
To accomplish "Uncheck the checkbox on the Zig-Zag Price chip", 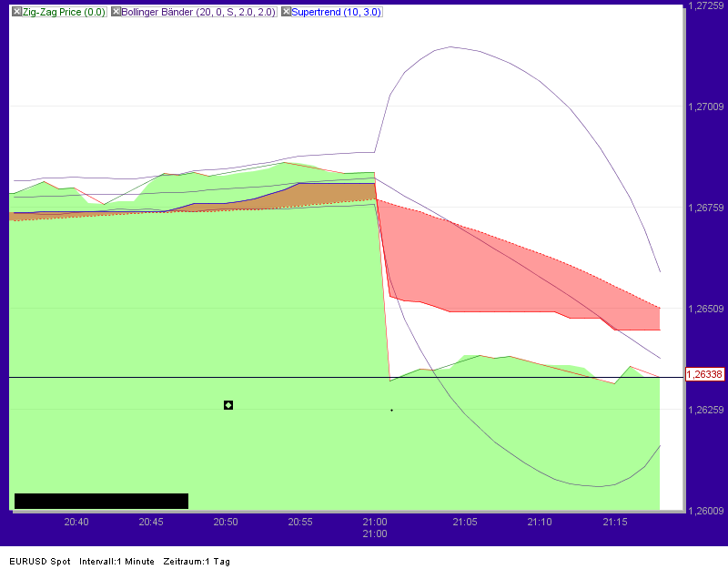I will (x=16, y=13).
